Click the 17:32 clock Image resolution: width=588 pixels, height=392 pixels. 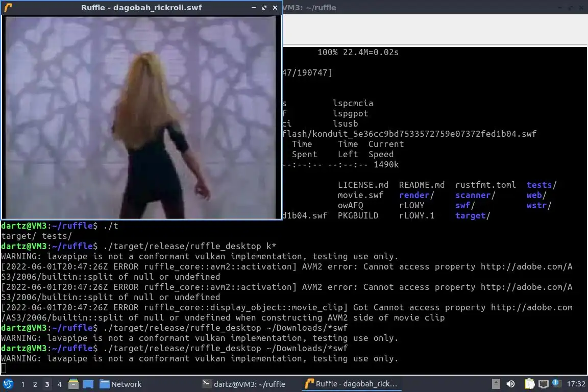tap(576, 384)
